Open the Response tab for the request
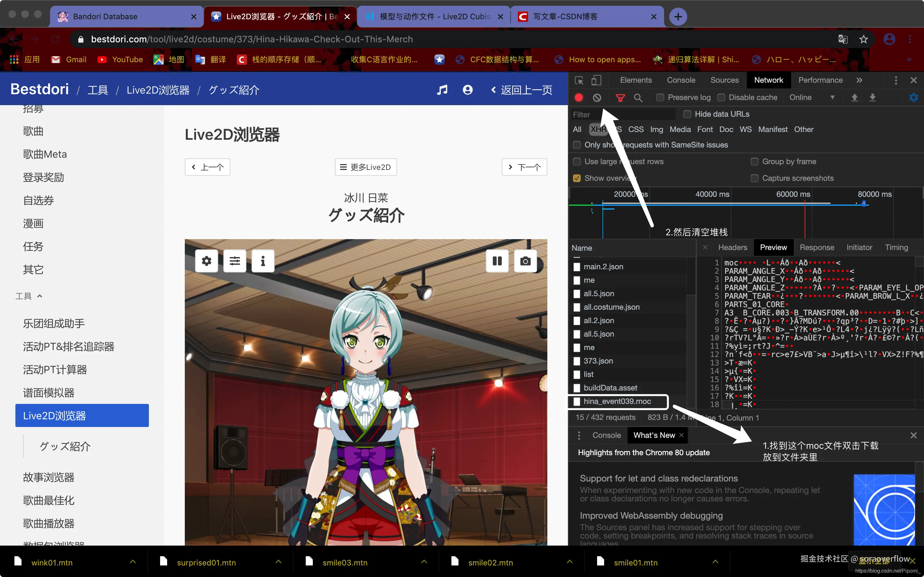The image size is (924, 577). (817, 247)
